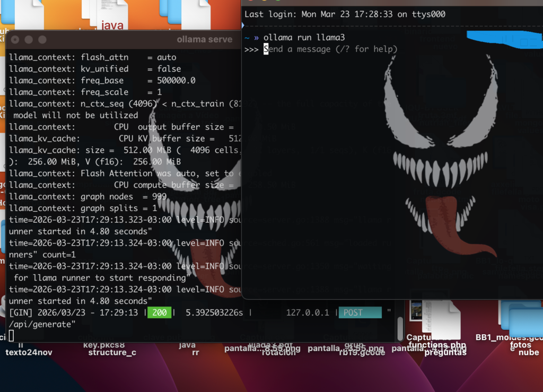Minimize the ollama serve window

[29, 40]
